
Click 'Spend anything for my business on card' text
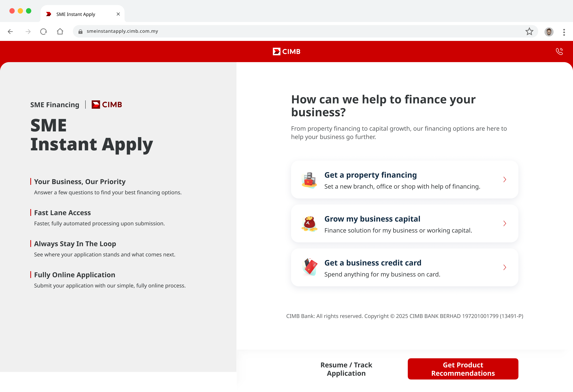tap(382, 274)
